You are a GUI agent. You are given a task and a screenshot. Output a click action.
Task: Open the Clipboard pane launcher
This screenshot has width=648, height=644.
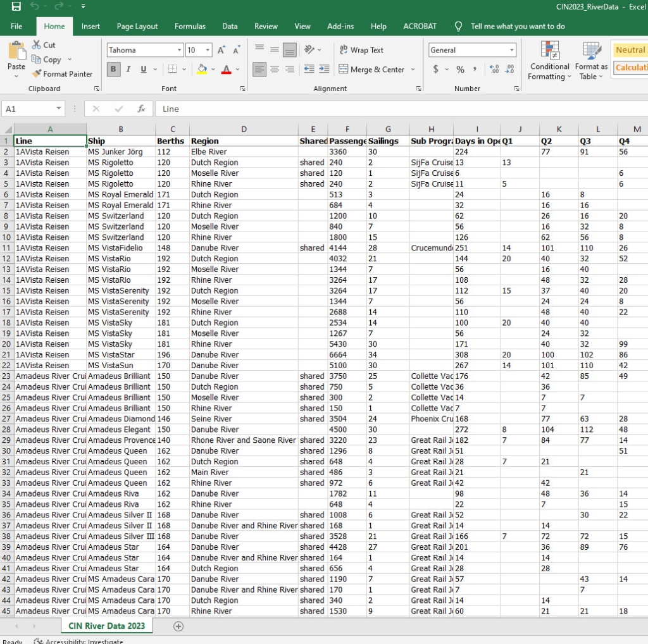tap(97, 89)
